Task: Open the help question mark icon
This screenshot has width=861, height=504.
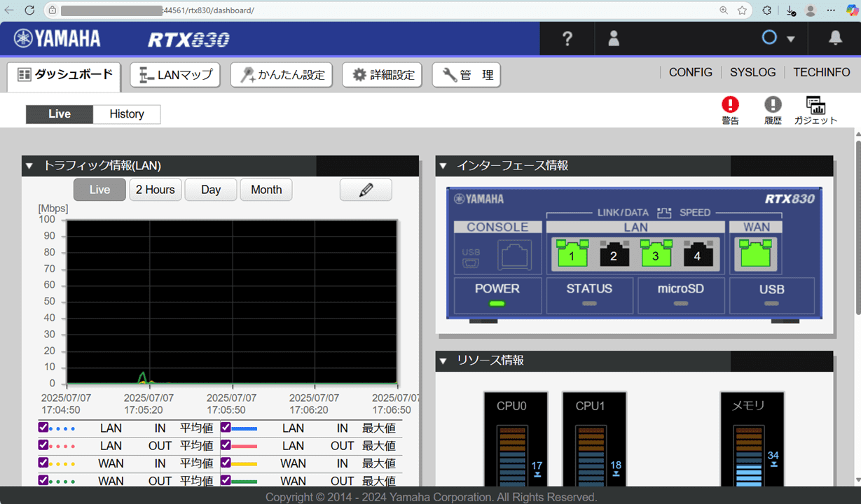Action: coord(567,38)
